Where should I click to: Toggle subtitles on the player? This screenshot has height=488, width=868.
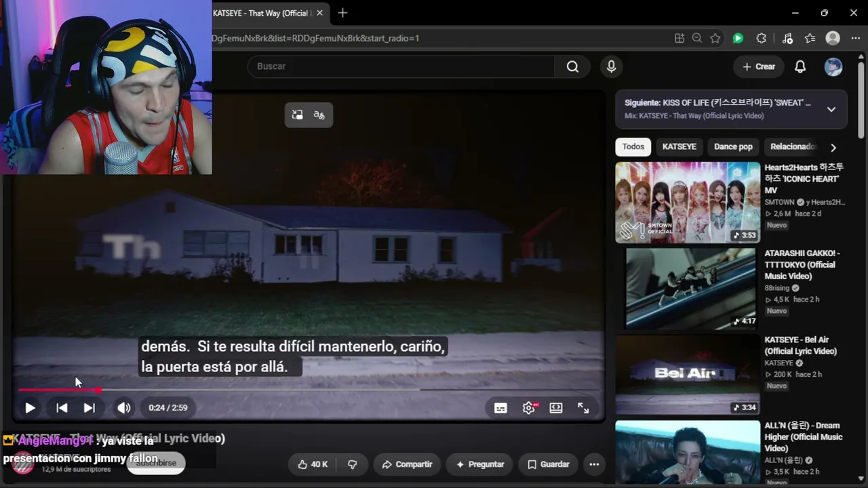500,408
